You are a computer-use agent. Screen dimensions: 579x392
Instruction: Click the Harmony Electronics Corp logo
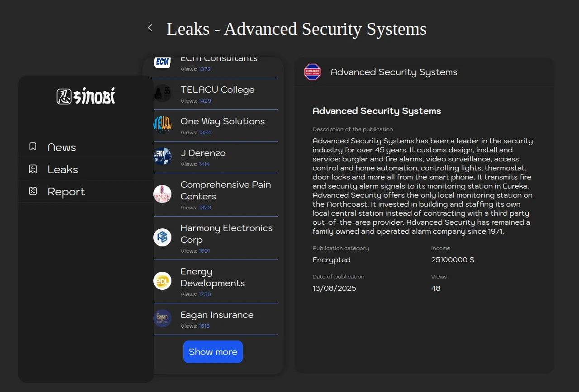point(162,237)
